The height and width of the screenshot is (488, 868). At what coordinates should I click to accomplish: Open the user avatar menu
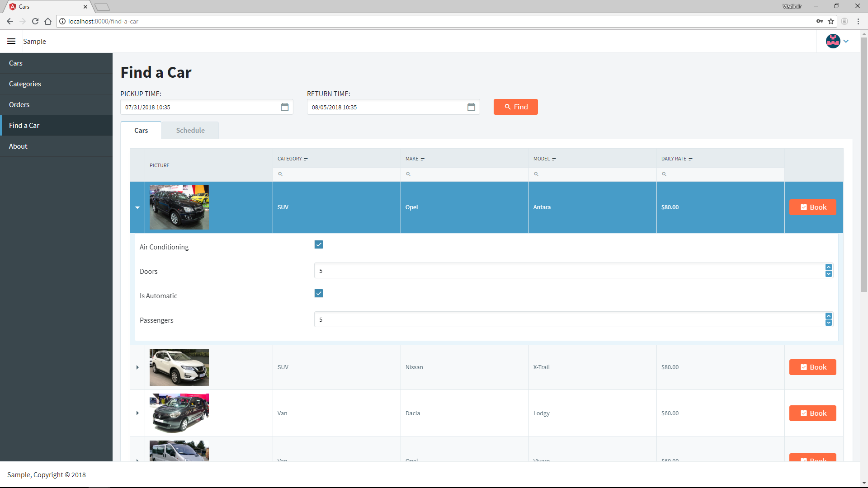[x=833, y=41]
